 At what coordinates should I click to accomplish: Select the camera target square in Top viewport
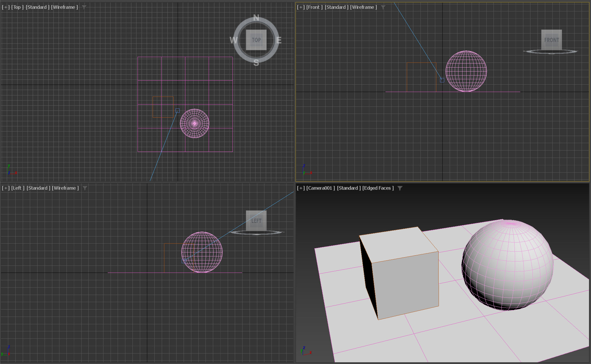(177, 110)
